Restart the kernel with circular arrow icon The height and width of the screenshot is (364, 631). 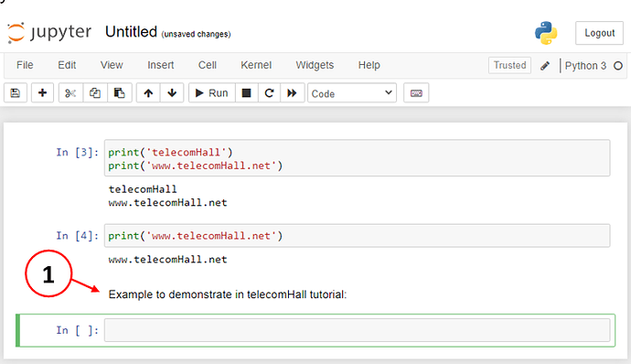(269, 93)
